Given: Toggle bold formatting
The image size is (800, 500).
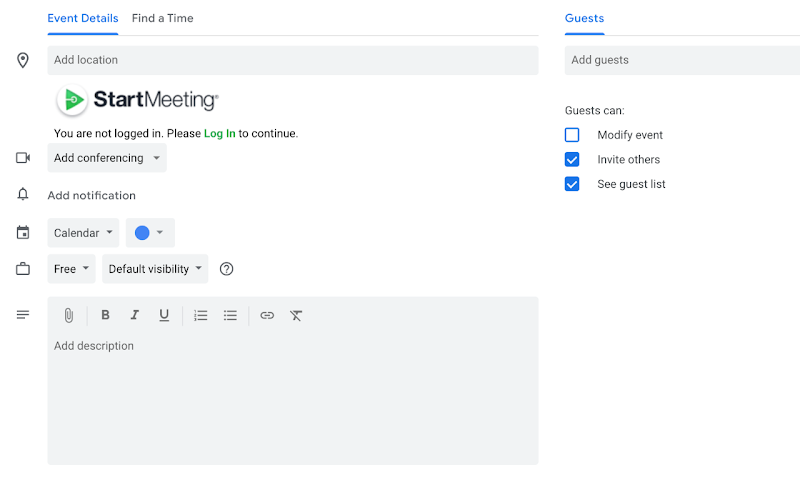Looking at the screenshot, I should (105, 315).
